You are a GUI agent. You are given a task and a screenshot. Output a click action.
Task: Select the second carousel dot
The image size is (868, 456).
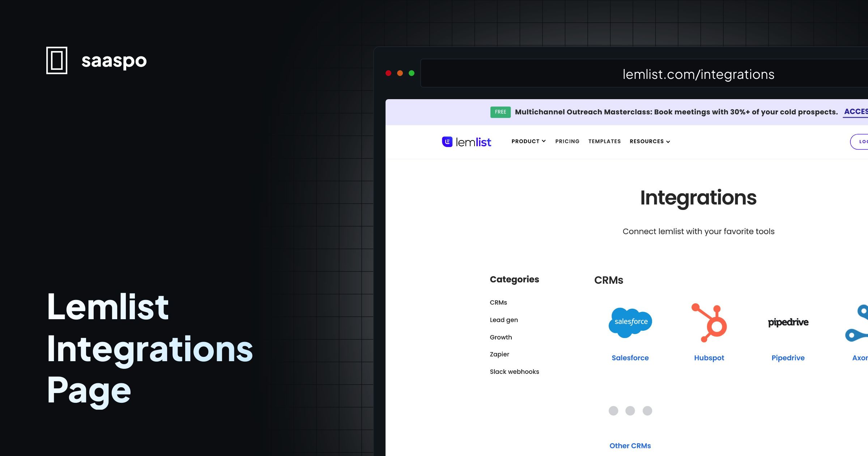(x=630, y=411)
